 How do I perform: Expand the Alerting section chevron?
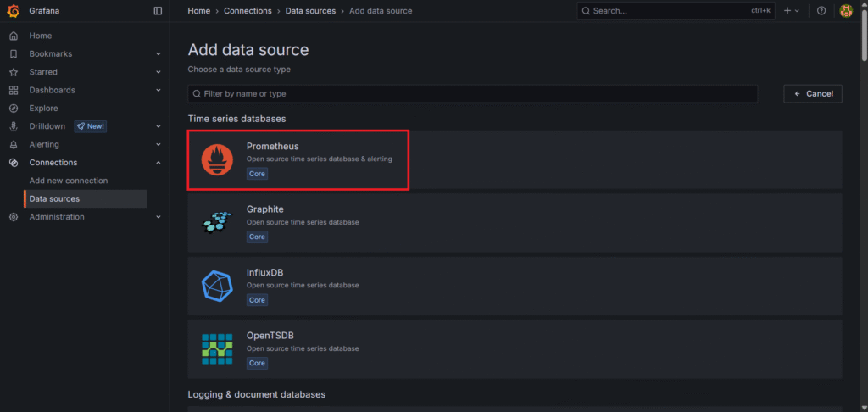(159, 144)
